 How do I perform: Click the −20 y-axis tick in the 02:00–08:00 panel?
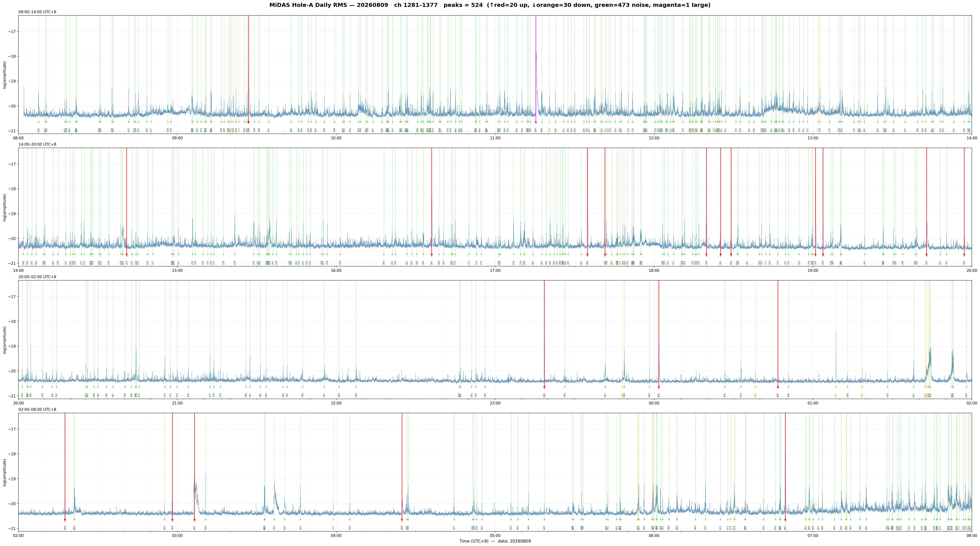pos(12,504)
